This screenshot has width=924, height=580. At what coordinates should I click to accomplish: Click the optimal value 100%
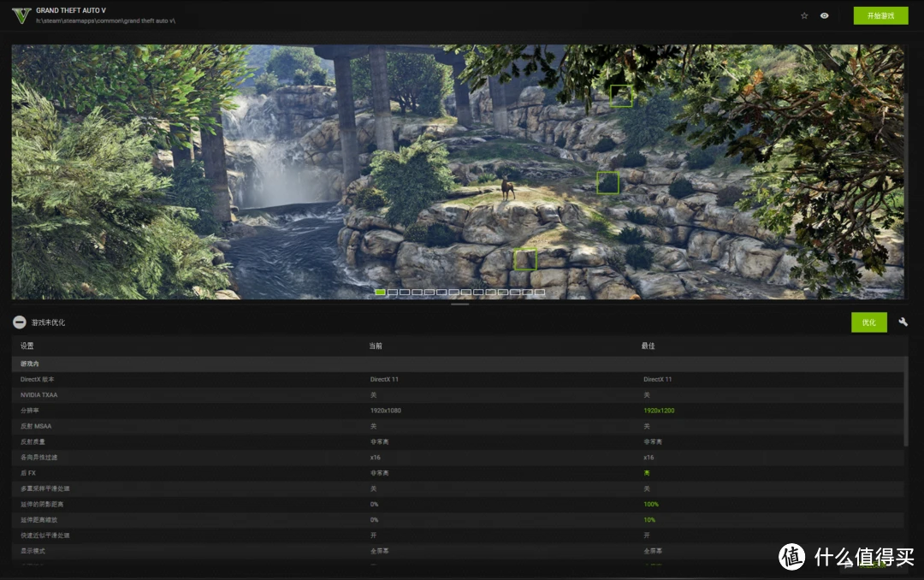point(651,505)
